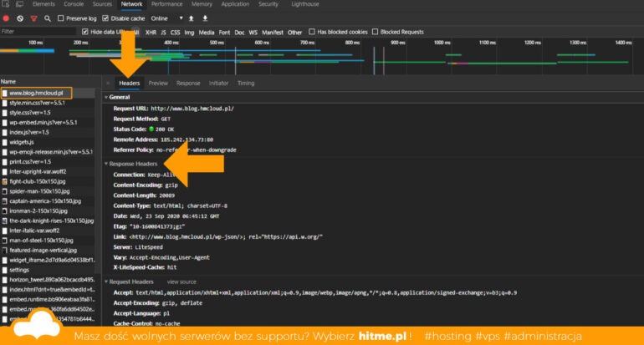
Task: Check Has blocked cookies
Action: tap(312, 32)
